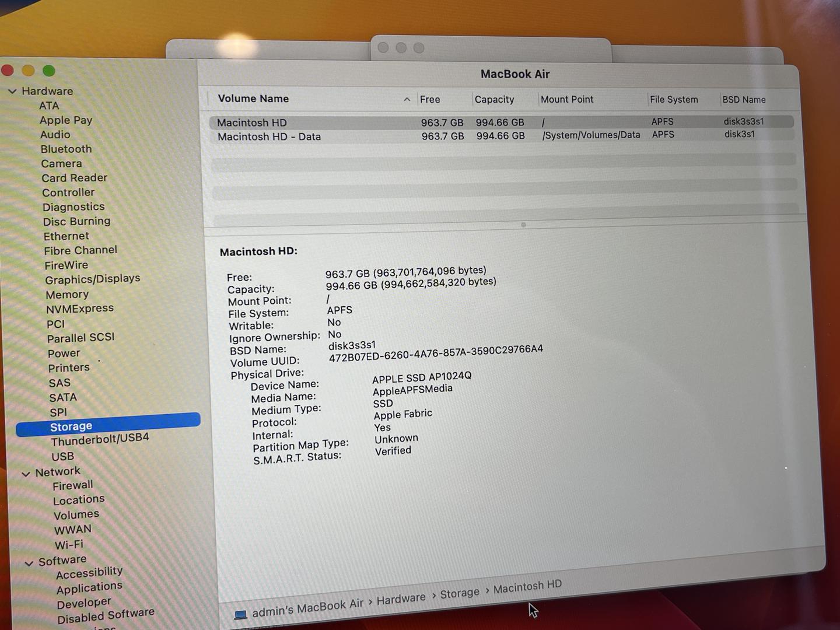Screen dimensions: 840x630
Task: Open Disabled Software entry
Action: (x=106, y=615)
